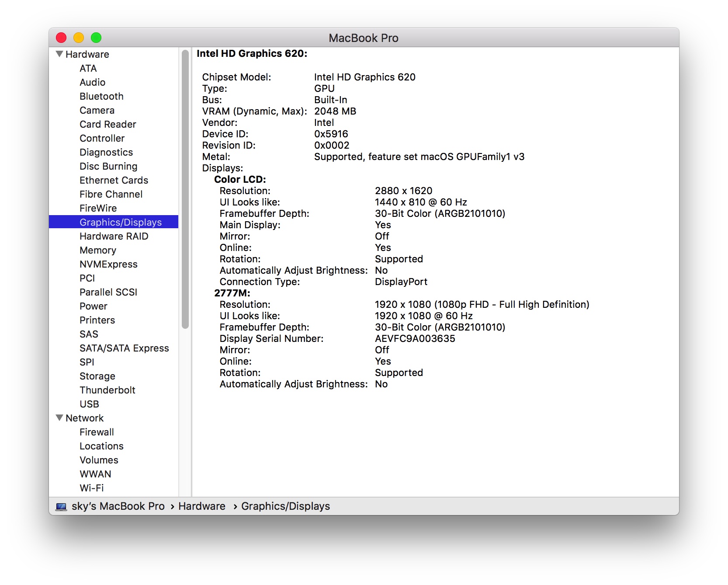Open the NVMExpress entry
This screenshot has height=585, width=728.
pyautogui.click(x=108, y=264)
